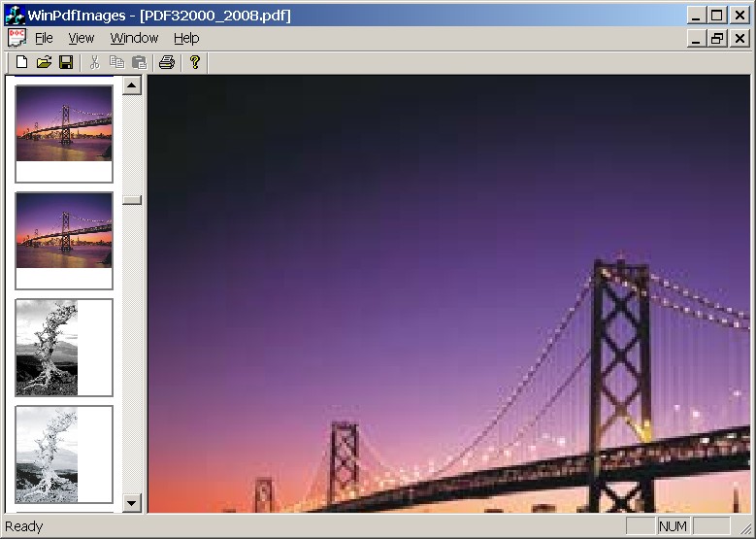The width and height of the screenshot is (756, 539).
Task: Click the Paste clipboard icon
Action: pyautogui.click(x=139, y=63)
